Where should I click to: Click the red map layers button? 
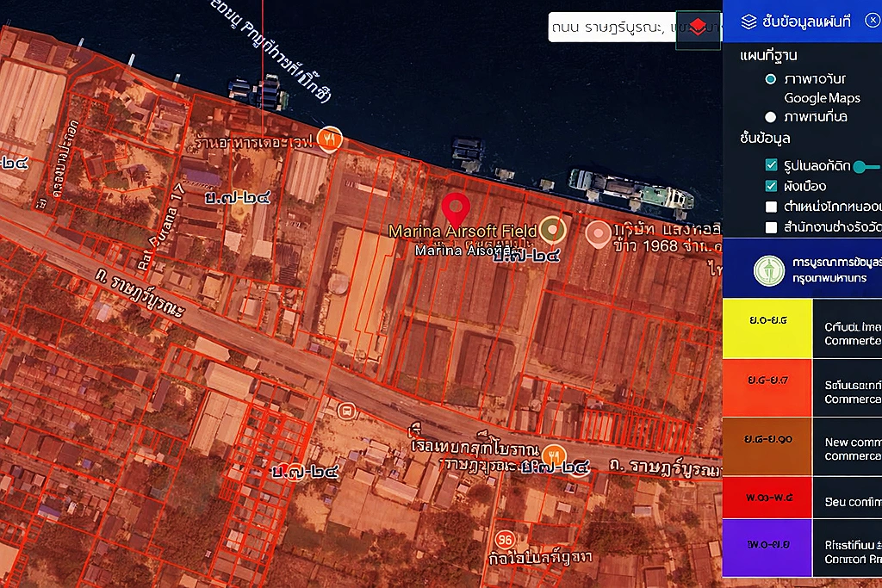click(x=698, y=28)
